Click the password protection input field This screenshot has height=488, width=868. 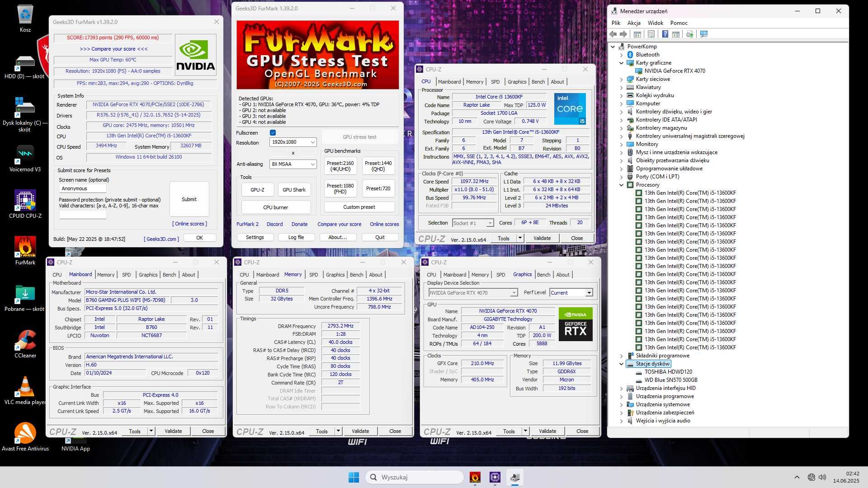[83, 214]
